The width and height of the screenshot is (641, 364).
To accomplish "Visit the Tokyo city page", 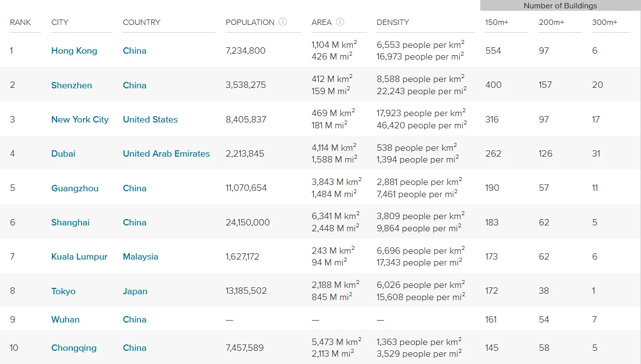I will tap(64, 291).
